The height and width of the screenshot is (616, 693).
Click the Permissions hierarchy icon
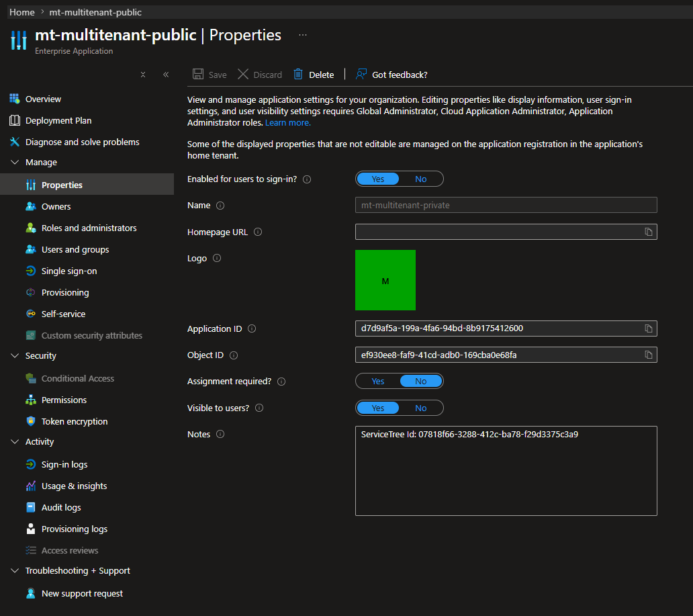pyautogui.click(x=30, y=400)
